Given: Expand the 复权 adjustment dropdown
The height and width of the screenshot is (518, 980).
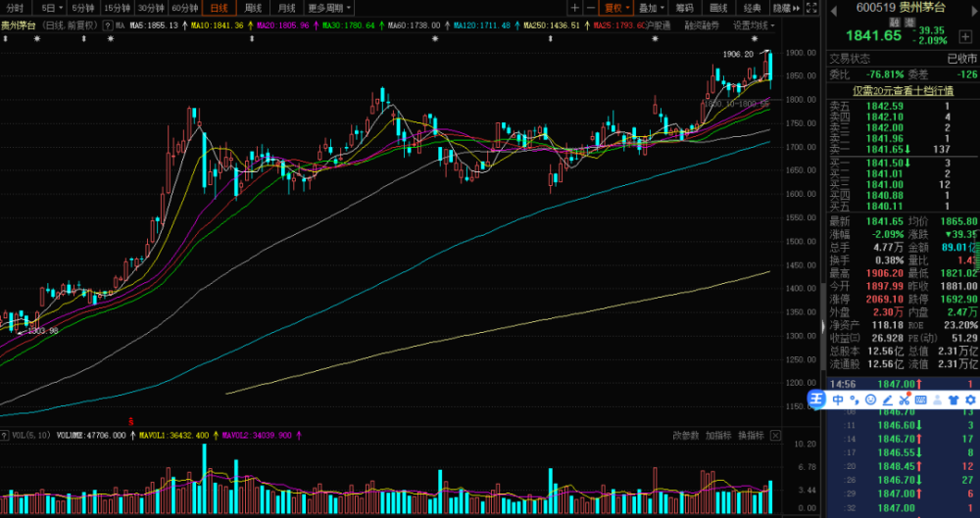Looking at the screenshot, I should pos(616,8).
